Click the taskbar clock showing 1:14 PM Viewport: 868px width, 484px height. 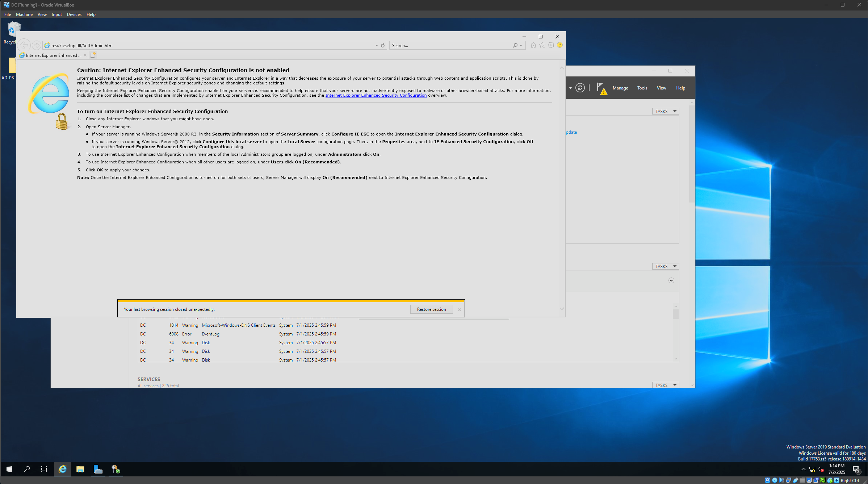(x=836, y=469)
